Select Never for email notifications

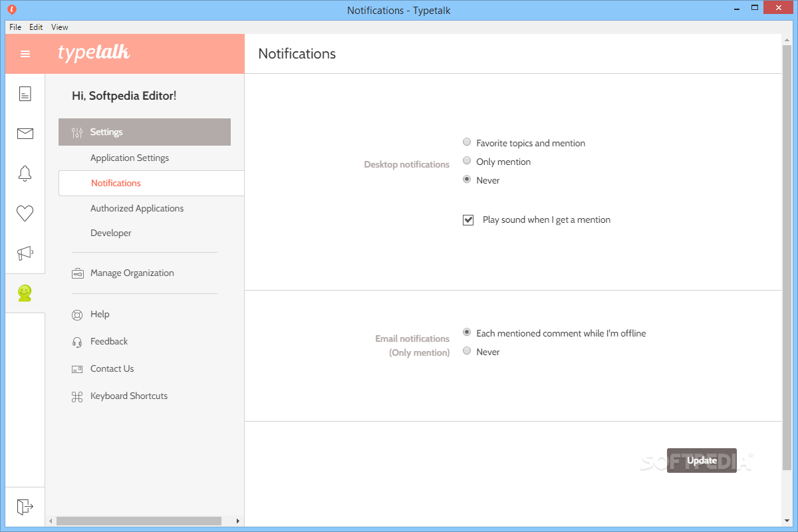click(x=467, y=351)
